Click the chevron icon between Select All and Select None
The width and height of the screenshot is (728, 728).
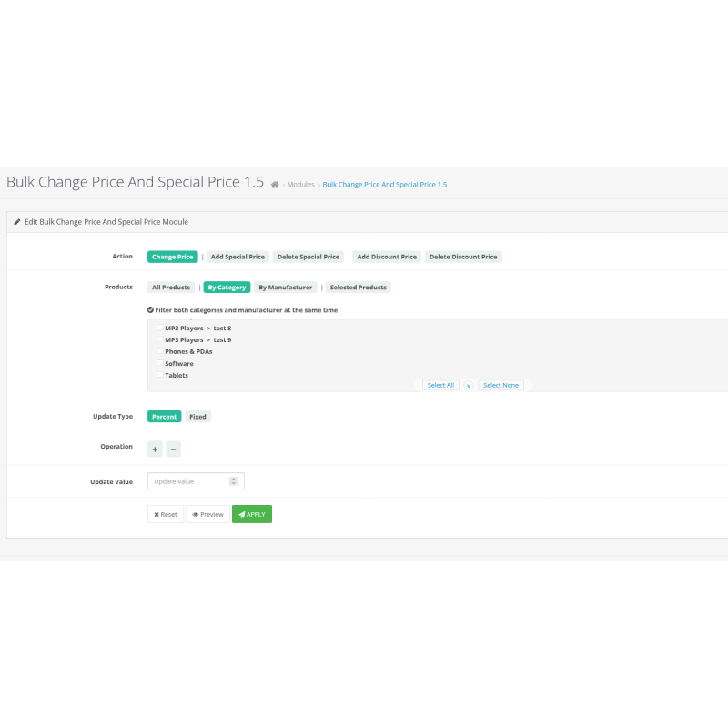(x=469, y=385)
